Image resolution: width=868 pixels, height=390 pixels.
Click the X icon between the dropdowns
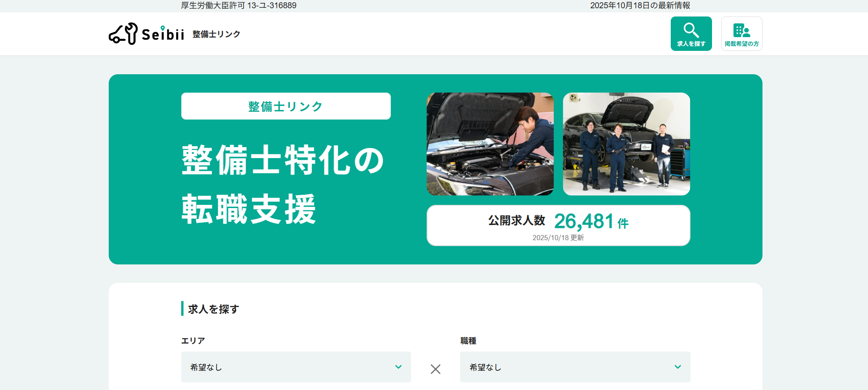point(435,369)
